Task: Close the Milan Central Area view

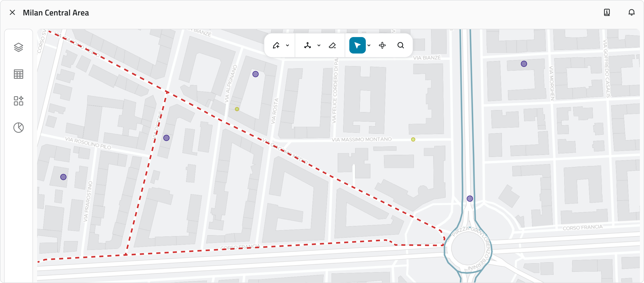Action: pyautogui.click(x=12, y=12)
